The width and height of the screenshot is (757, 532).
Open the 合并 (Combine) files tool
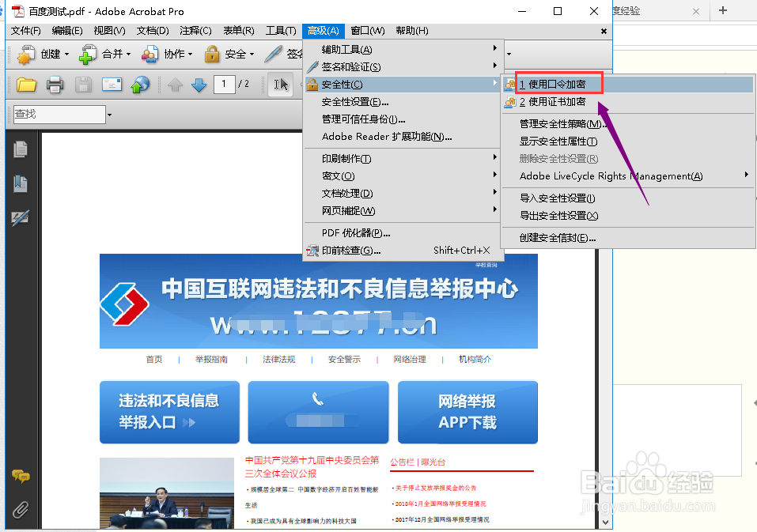(x=87, y=53)
